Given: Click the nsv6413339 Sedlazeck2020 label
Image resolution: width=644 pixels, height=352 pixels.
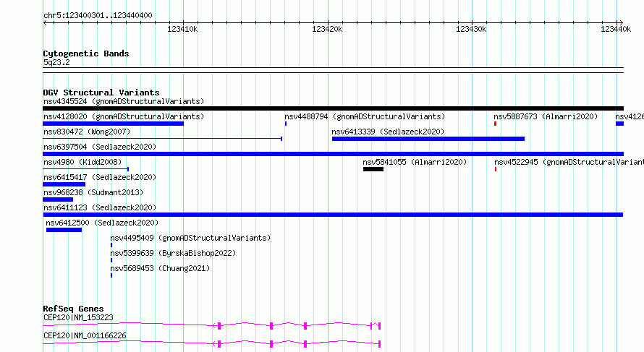Looking at the screenshot, I should pos(388,132).
